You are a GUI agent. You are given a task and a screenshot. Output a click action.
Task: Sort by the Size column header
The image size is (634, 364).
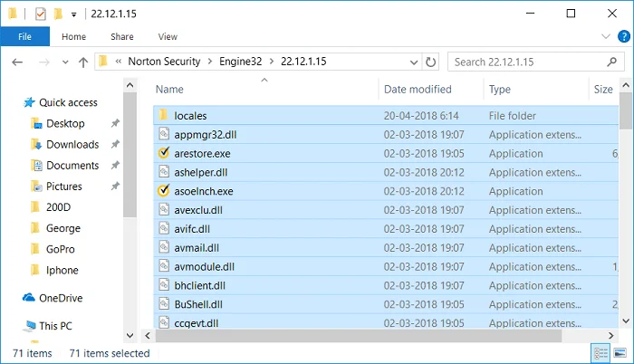(x=603, y=90)
